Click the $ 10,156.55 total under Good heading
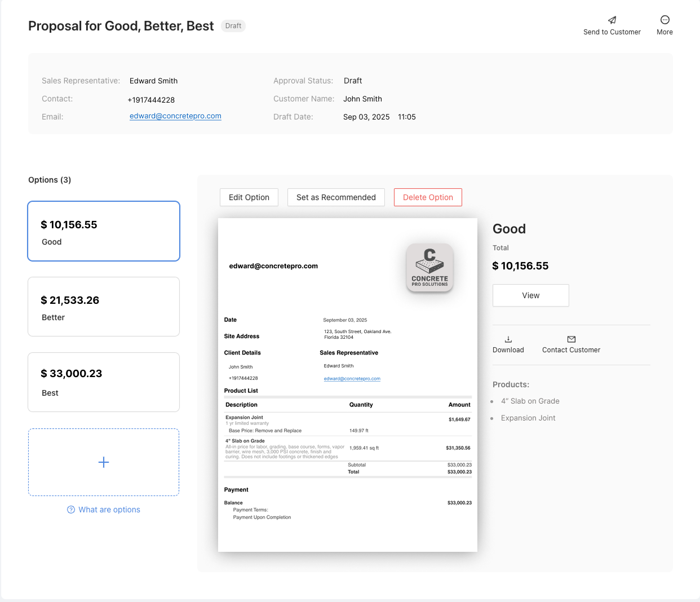Image resolution: width=700 pixels, height=602 pixels. [x=520, y=266]
